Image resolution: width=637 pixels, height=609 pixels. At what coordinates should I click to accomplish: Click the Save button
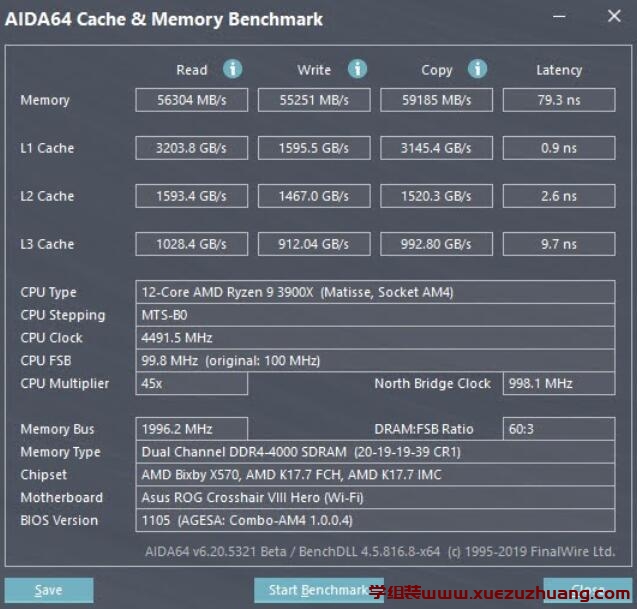click(x=49, y=590)
